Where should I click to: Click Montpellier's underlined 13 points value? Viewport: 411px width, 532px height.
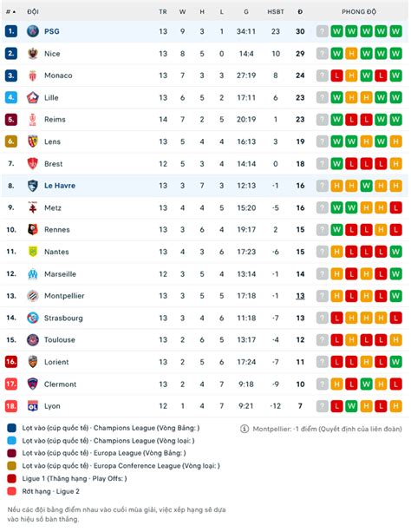pos(300,296)
